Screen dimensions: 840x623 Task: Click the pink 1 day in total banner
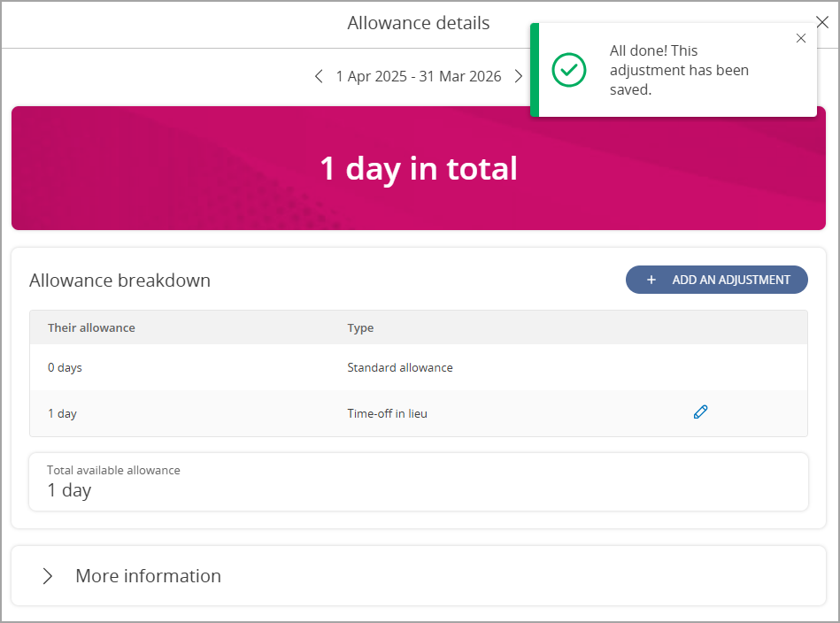(x=418, y=168)
